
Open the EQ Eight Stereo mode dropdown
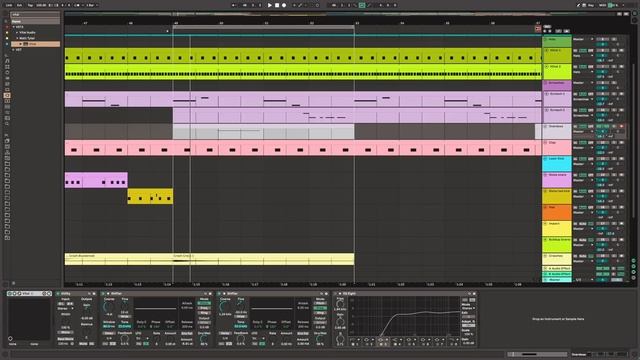(x=469, y=308)
